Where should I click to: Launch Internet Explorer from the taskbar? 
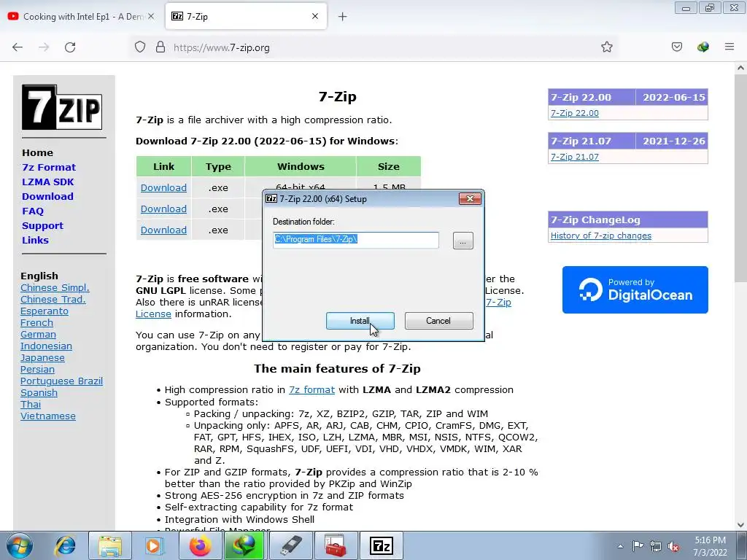[x=65, y=545]
